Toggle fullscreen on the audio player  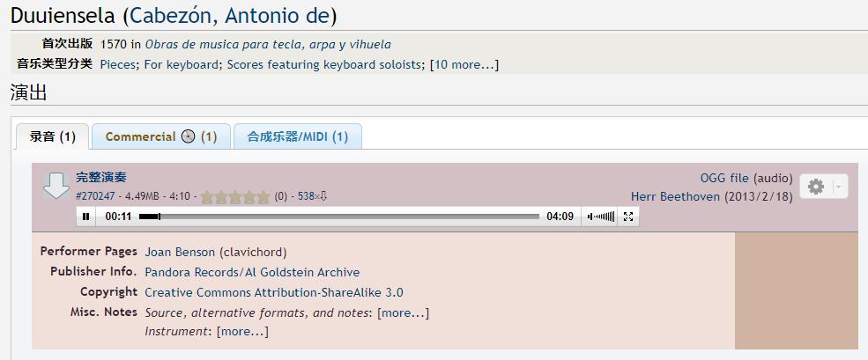point(627,217)
